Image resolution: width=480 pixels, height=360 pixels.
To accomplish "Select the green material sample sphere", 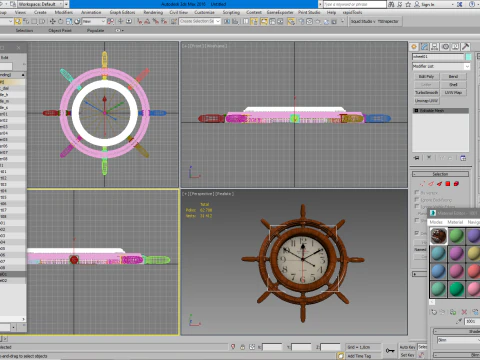I will point(456,236).
